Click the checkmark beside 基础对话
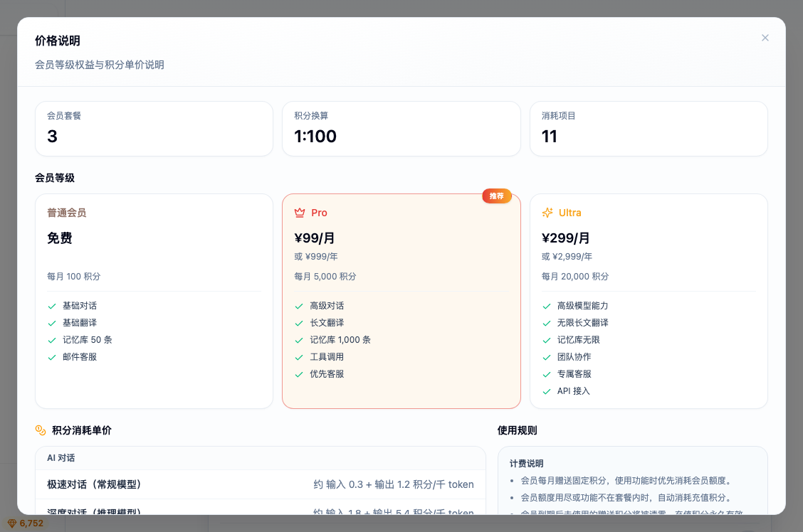 click(52, 306)
